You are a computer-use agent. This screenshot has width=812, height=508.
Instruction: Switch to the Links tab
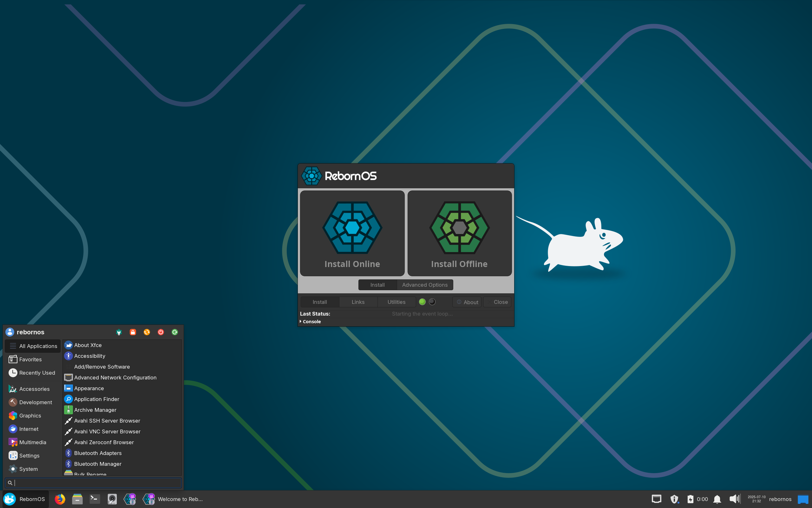click(x=358, y=302)
